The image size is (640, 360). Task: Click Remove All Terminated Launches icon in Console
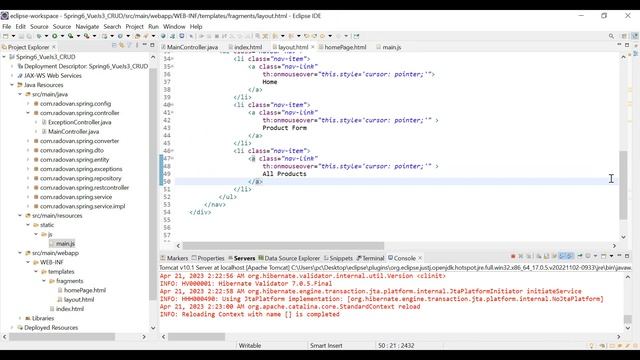[529, 256]
